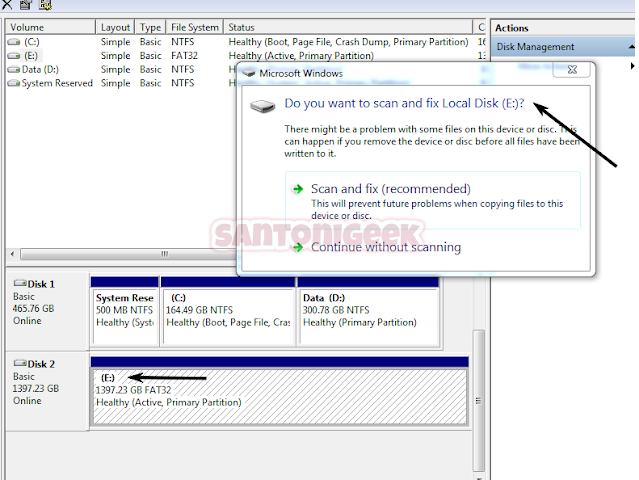Screen dimensions: 639x480
Task: Click the Simple layout cell for Data (D:)
Action: [x=115, y=70]
